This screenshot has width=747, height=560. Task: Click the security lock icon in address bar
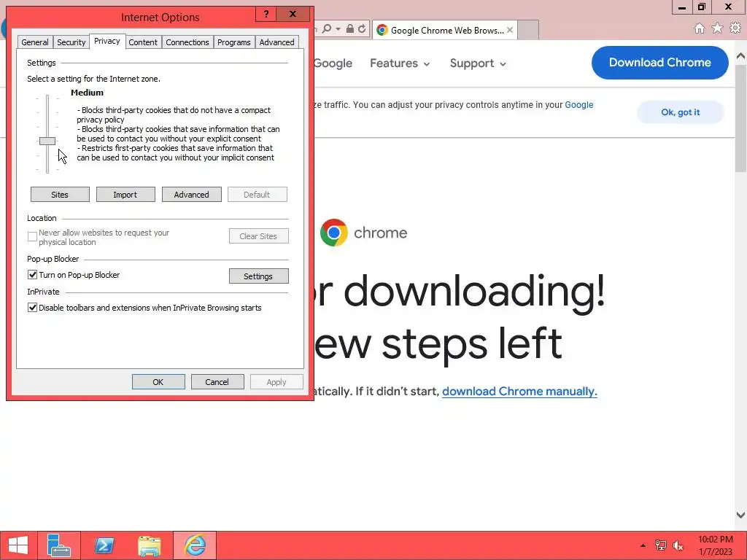(349, 29)
